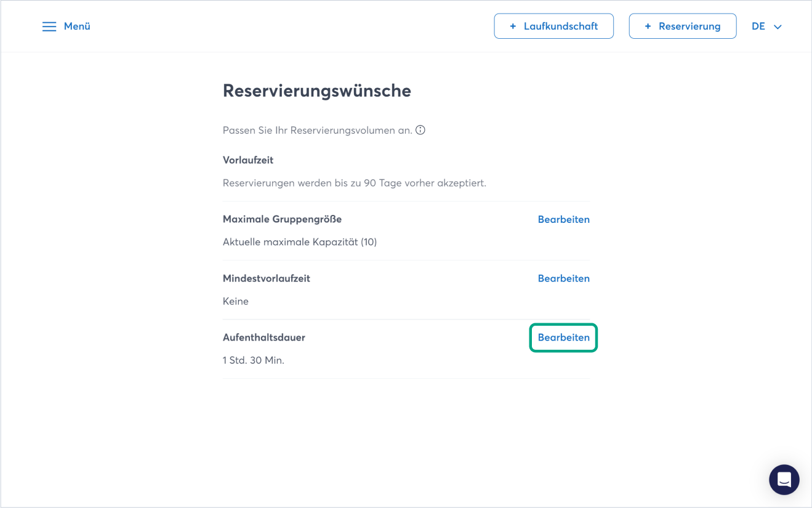Click Aktuelle maximale Kapazität (10) text

299,242
